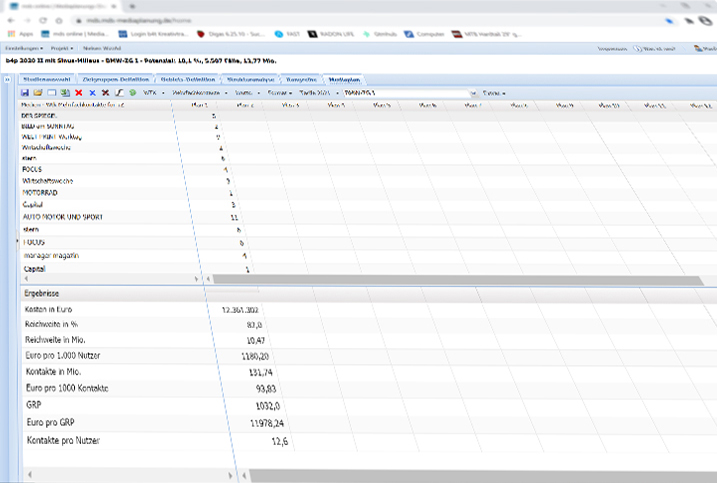Open the Mehrfachkontakte dropdown
Viewport: 717px width, 483px height.
tap(200, 93)
